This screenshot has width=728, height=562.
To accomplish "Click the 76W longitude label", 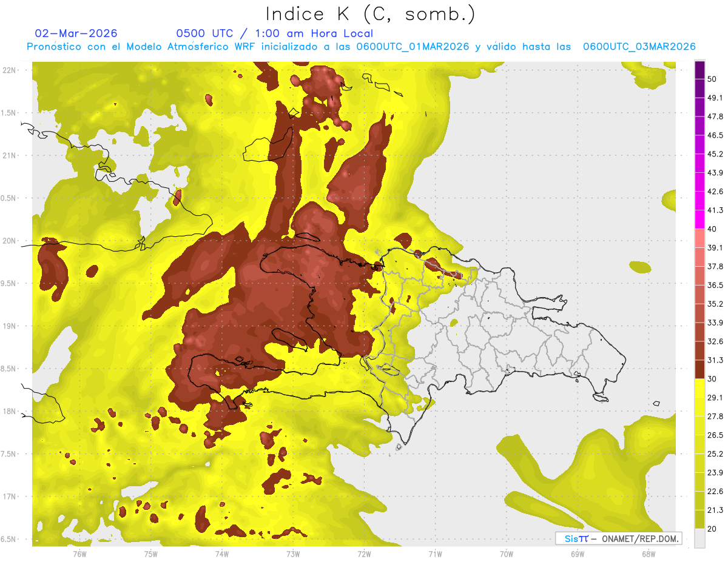I will click(80, 554).
